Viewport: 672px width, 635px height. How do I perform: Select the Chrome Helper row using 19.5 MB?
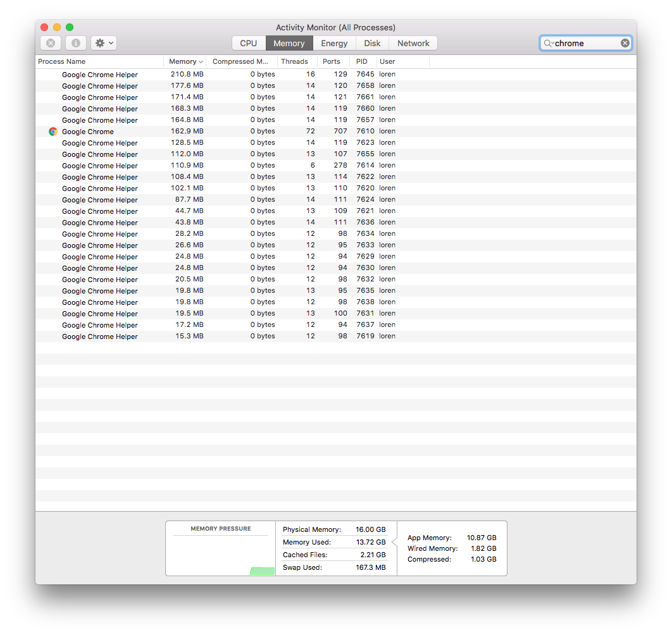click(336, 314)
